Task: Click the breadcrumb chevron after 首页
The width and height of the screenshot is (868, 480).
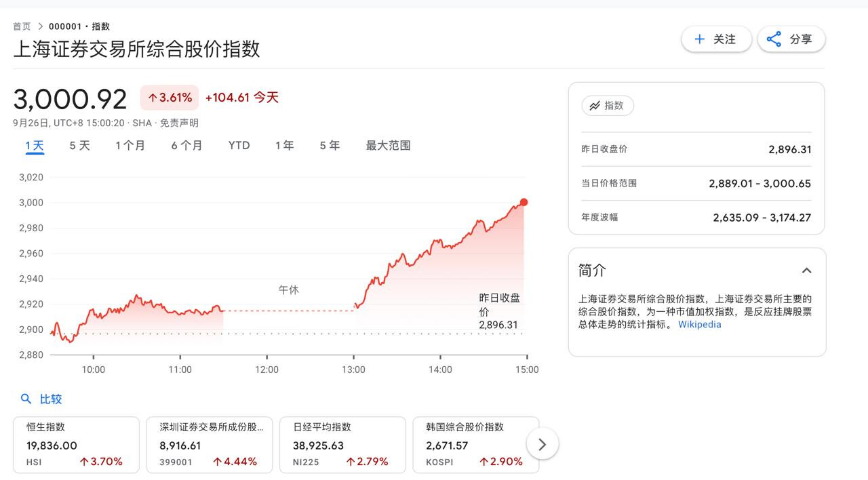Action: (x=41, y=26)
